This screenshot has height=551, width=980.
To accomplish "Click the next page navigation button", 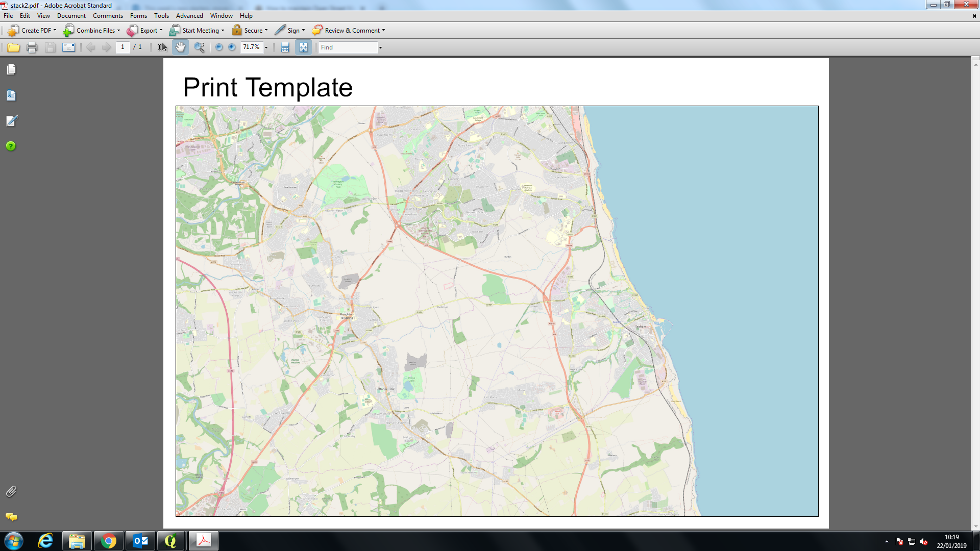I will click(x=106, y=46).
